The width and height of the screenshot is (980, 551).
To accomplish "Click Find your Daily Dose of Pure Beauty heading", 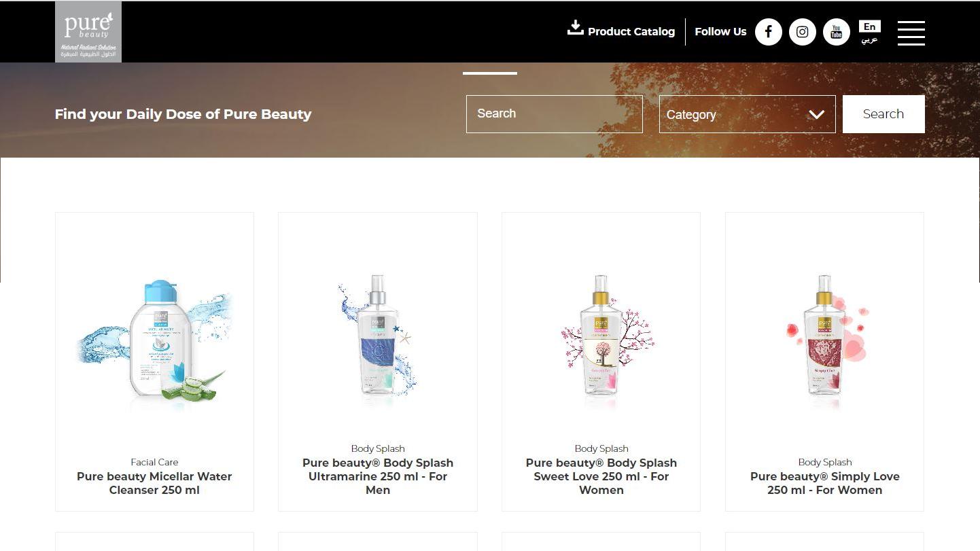I will point(183,114).
